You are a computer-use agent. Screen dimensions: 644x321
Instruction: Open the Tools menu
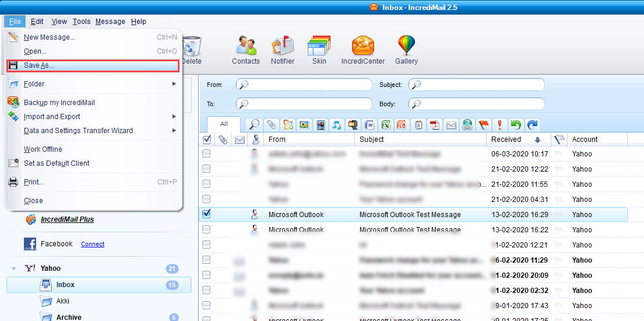(82, 22)
